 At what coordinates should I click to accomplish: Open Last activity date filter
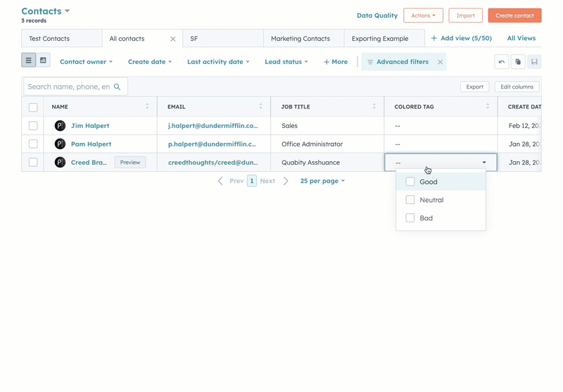click(x=218, y=62)
